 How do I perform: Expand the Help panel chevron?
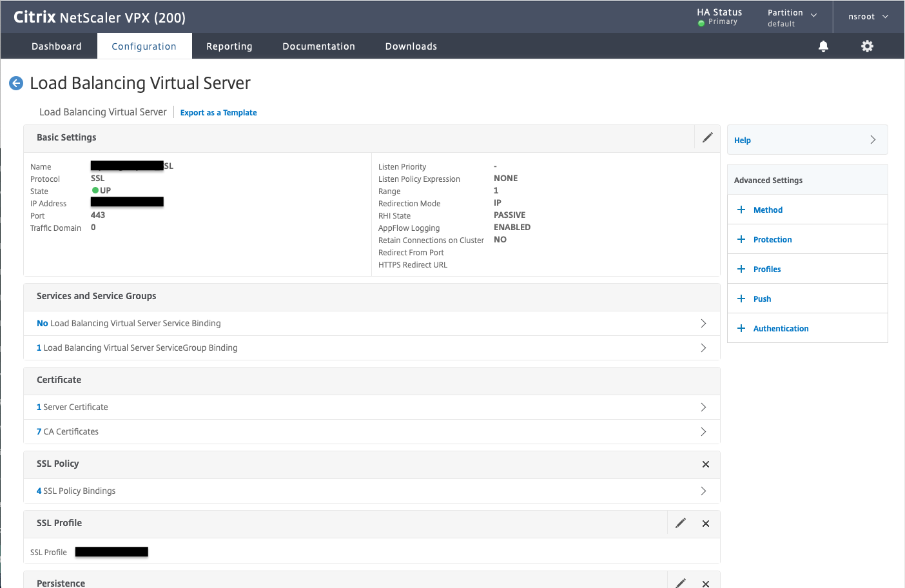click(873, 140)
